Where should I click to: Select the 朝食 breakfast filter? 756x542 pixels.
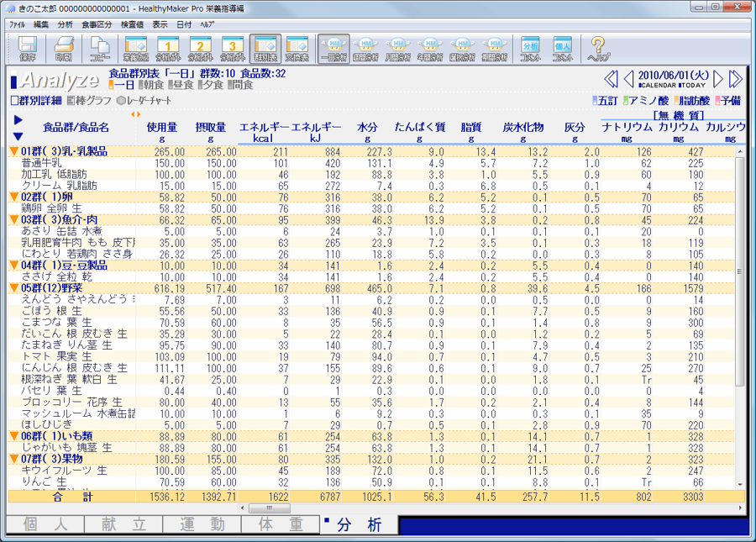tap(151, 85)
